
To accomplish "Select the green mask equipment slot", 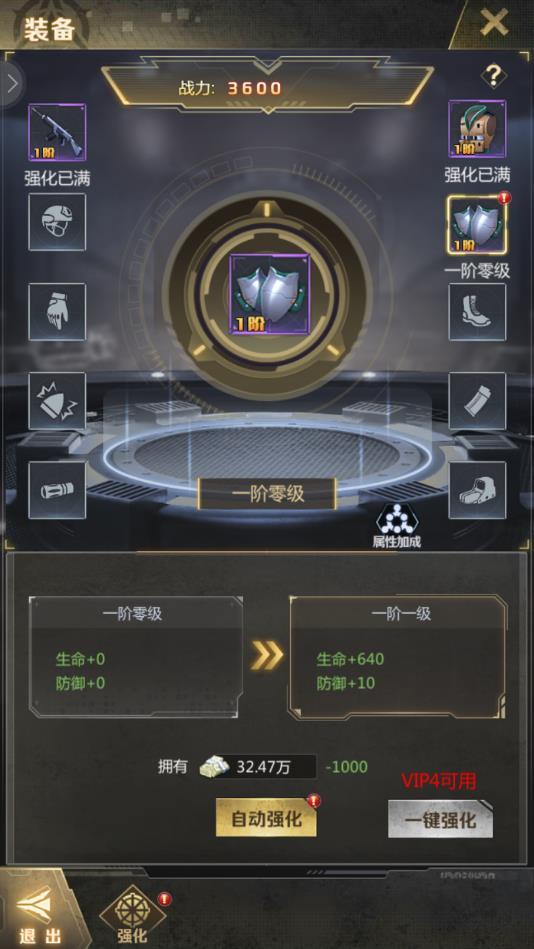I will (477, 129).
